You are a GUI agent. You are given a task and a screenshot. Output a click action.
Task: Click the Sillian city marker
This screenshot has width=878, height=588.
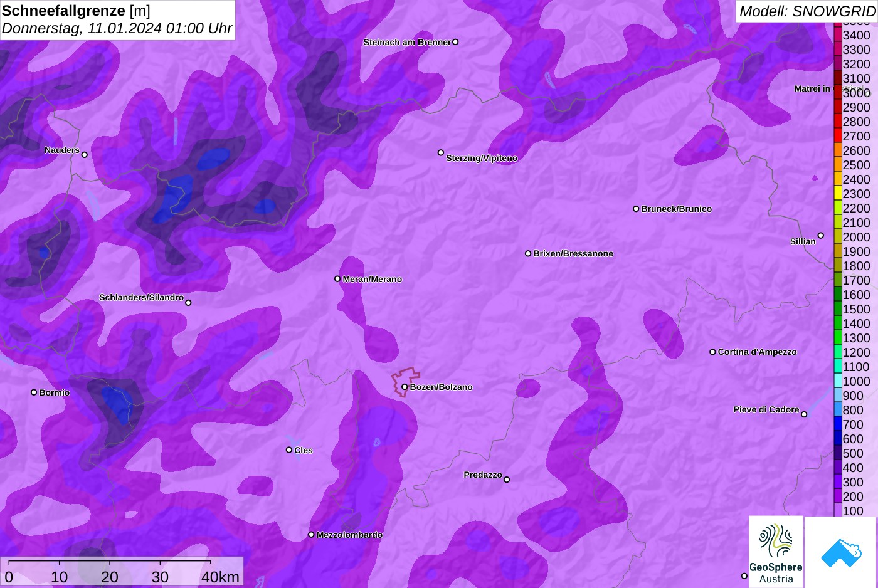tap(821, 236)
